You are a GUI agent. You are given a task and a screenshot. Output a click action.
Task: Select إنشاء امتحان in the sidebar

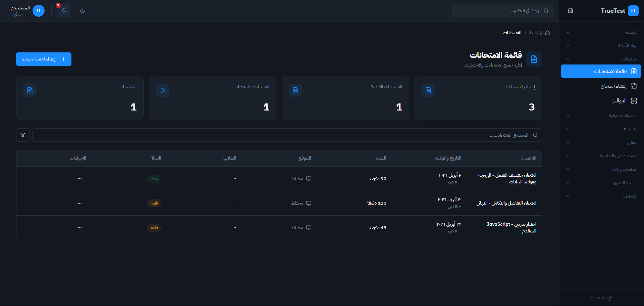[613, 86]
